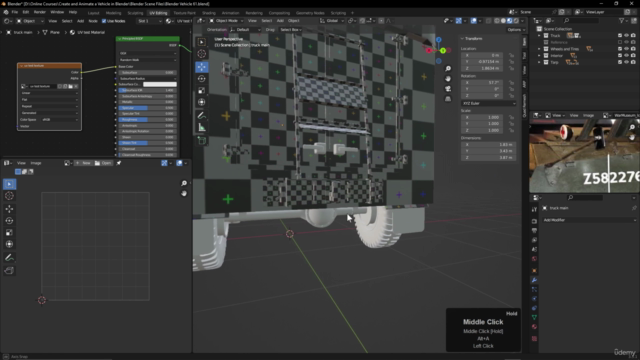
Task: Adjust the Roughness slider in Principled BSDF
Action: point(147,120)
